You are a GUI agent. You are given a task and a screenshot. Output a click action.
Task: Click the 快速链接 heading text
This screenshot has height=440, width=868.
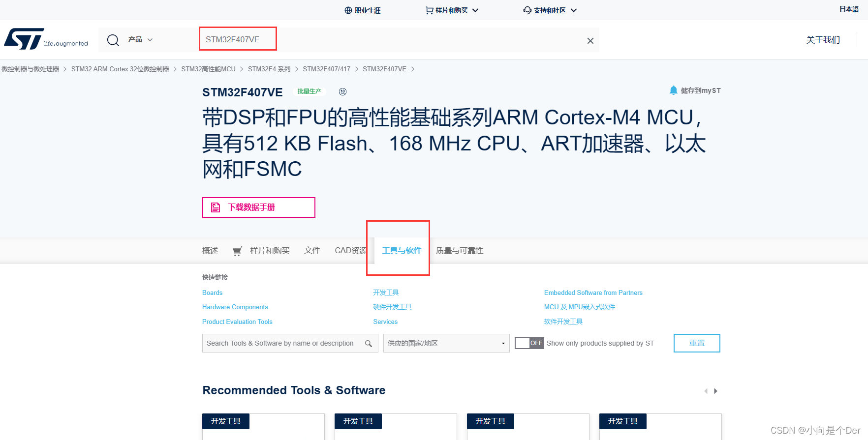215,277
